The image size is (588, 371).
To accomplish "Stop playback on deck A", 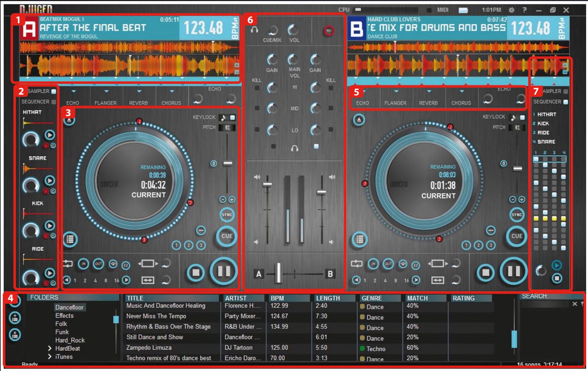I will (x=196, y=272).
